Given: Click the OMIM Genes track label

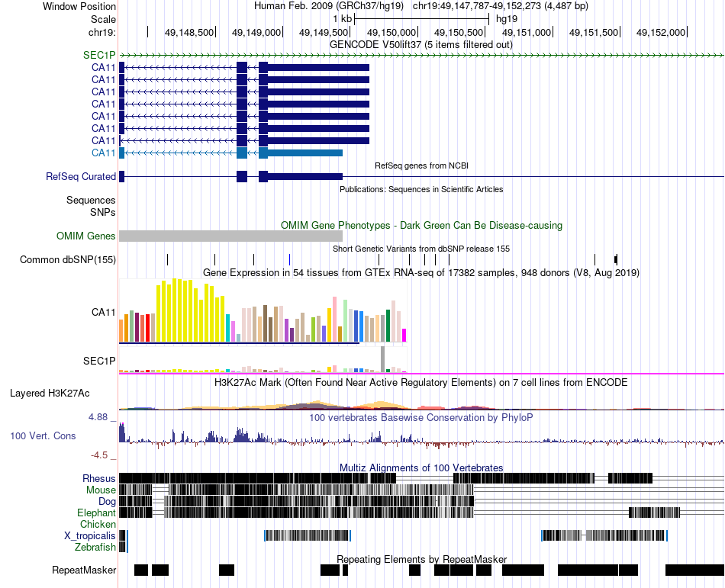Looking at the screenshot, I should 85,236.
